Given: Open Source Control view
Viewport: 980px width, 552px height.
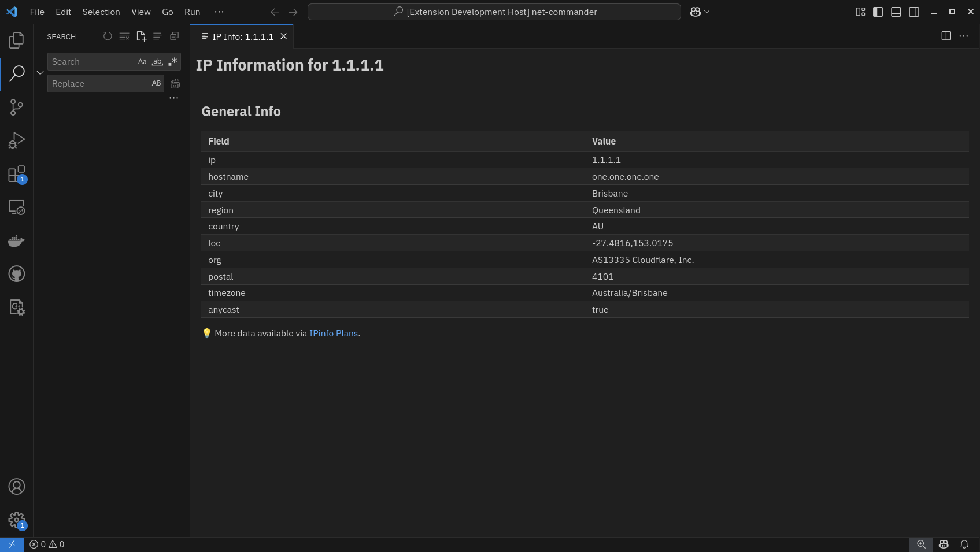Looking at the screenshot, I should pyautogui.click(x=17, y=107).
